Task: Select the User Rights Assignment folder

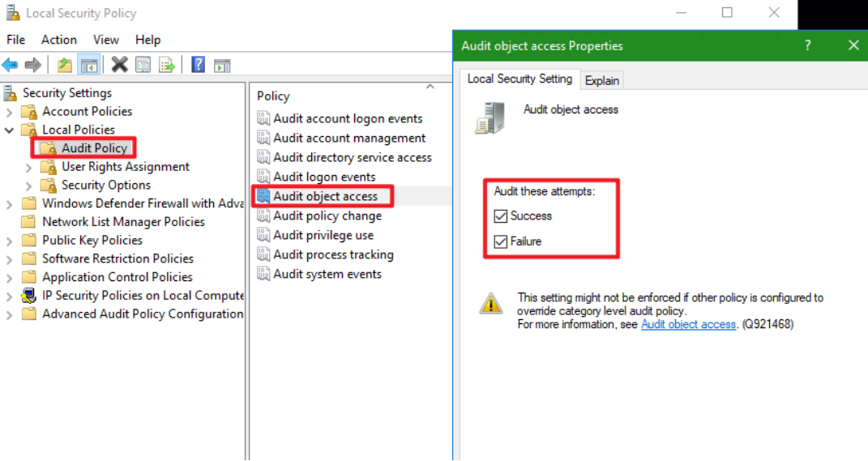Action: point(125,167)
